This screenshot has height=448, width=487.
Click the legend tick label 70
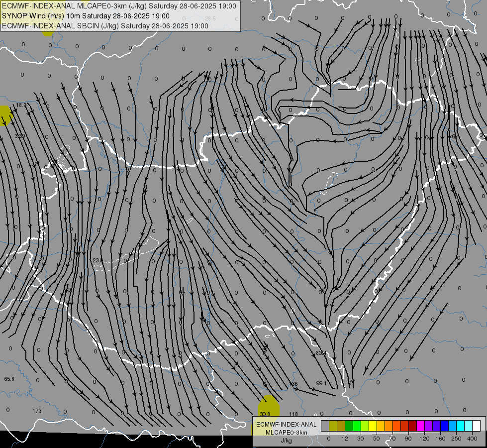coord(392,439)
